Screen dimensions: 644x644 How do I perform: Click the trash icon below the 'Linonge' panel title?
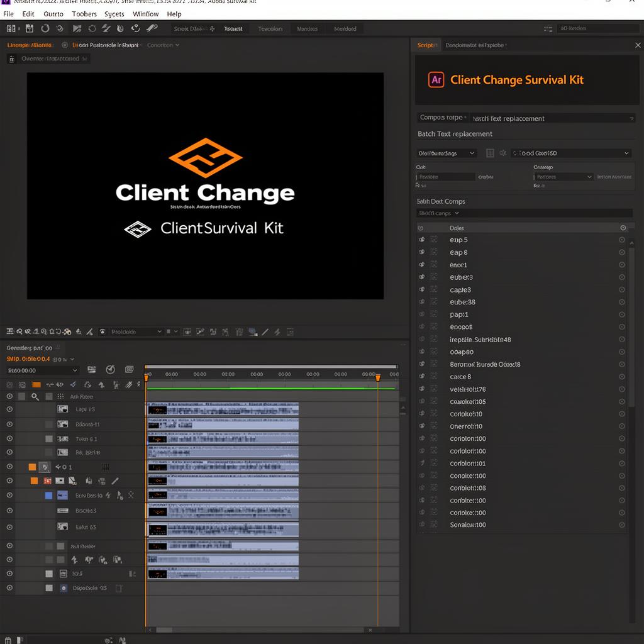click(12, 58)
